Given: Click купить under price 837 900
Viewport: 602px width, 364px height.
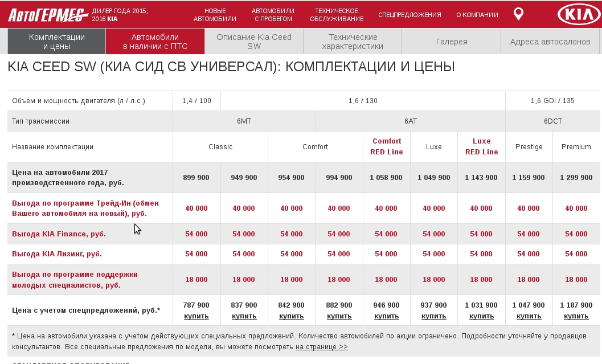Looking at the screenshot, I should coord(244,316).
